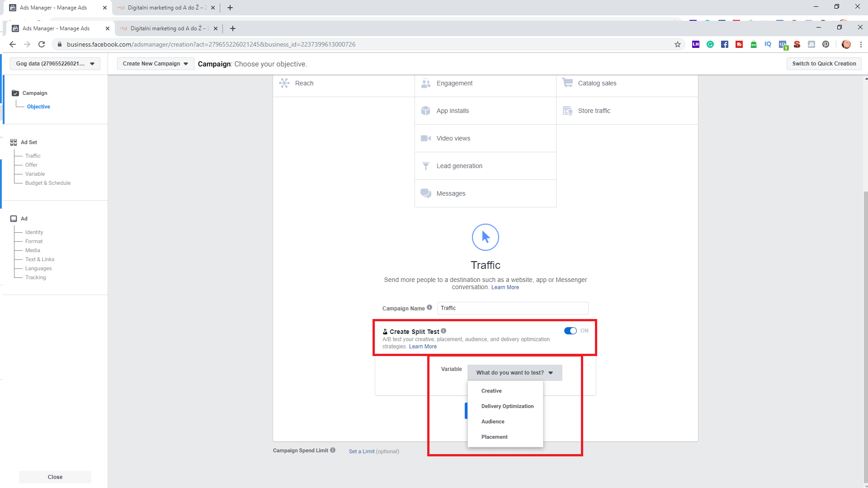Screen dimensions: 868x488
Task: Select Audience in the variable list
Action: click(x=493, y=422)
